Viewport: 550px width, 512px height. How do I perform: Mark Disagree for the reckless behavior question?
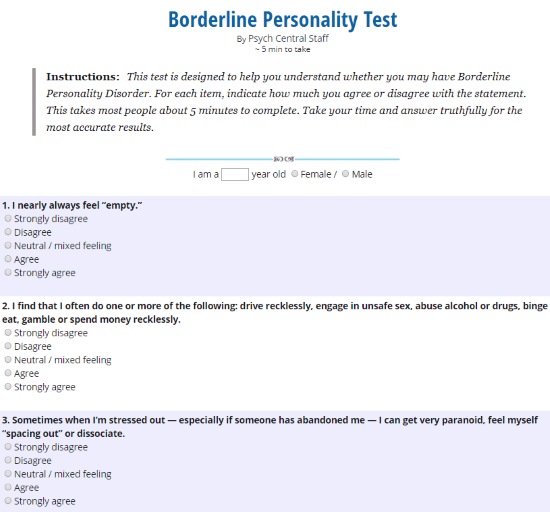pos(8,346)
